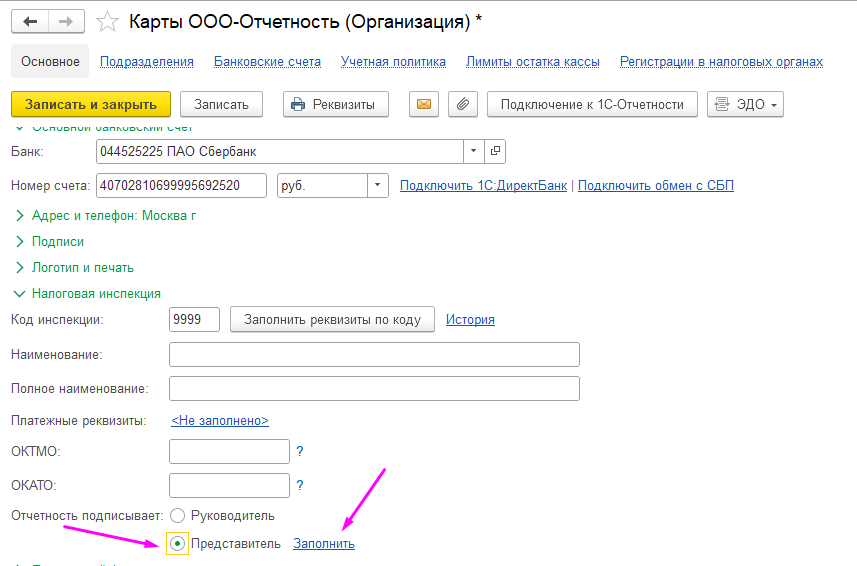Click the paperclip attachments icon

461,104
